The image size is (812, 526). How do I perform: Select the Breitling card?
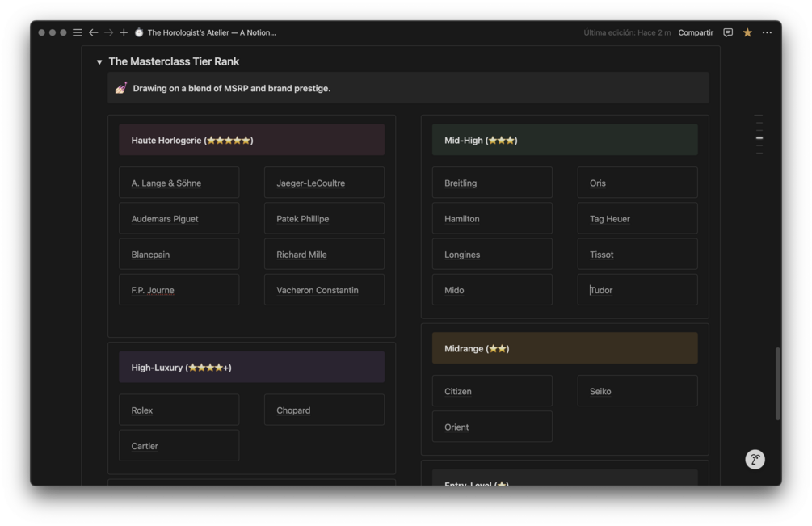(493, 183)
